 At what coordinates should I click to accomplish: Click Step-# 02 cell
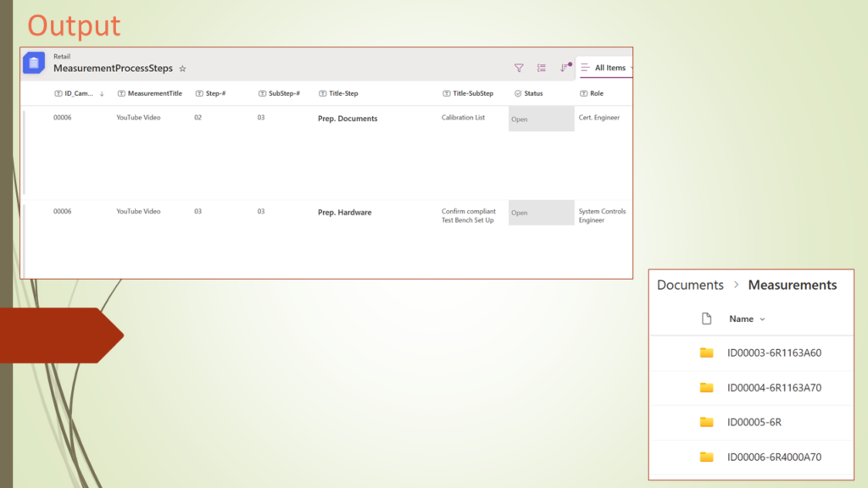tap(198, 117)
